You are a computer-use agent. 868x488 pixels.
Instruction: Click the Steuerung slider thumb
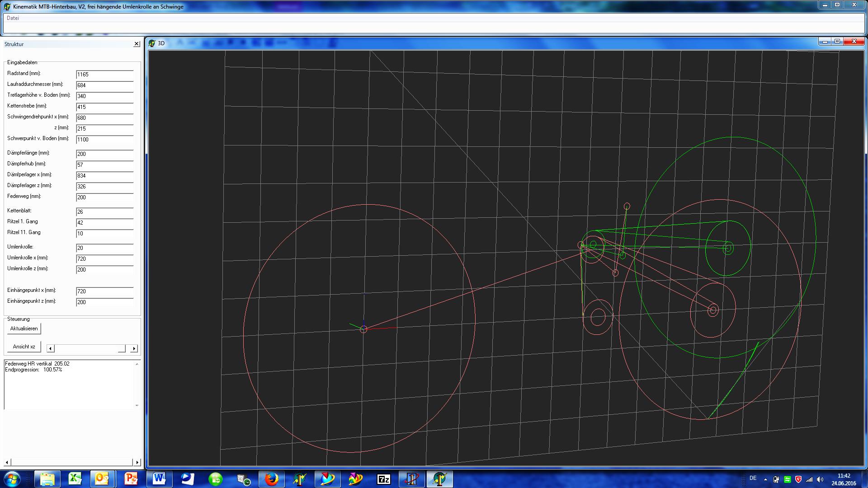(x=122, y=348)
